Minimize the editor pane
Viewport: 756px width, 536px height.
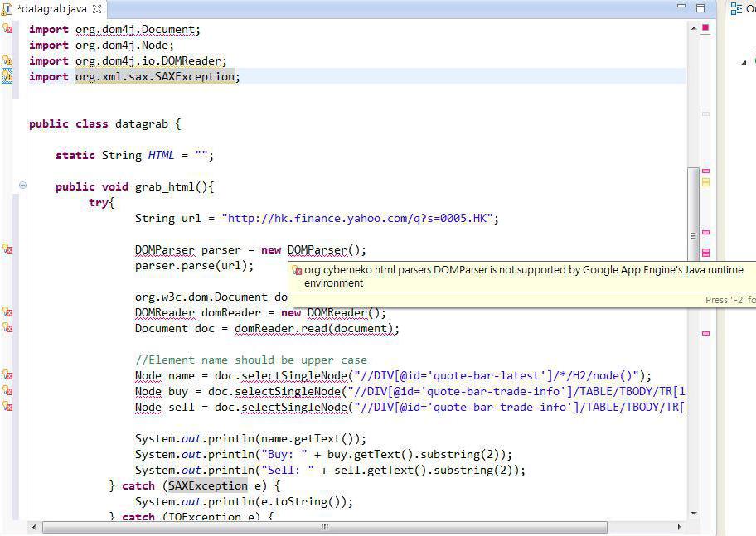pos(681,7)
